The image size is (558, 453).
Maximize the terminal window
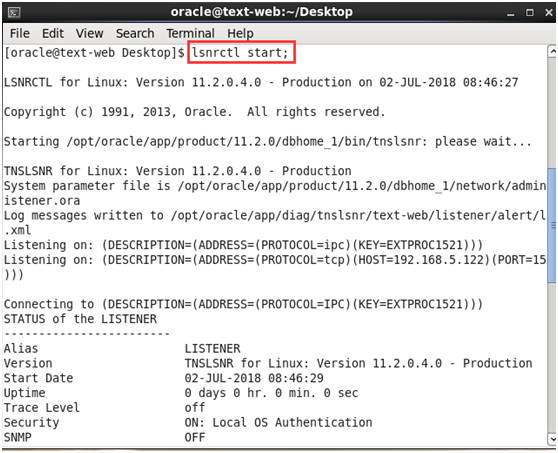coord(530,12)
